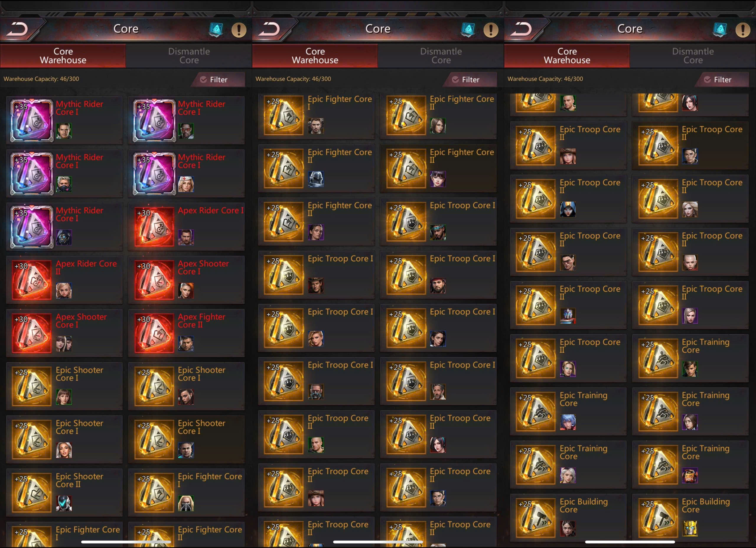The image size is (756, 548).
Task: Open the exclamation info button in rightmost header
Action: tap(743, 30)
